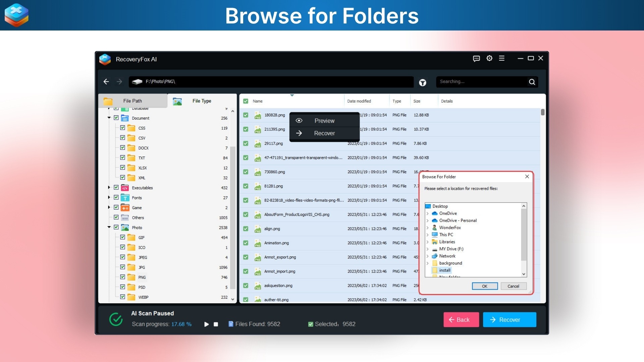The image size is (644, 362).
Task: Click the forward navigation arrow
Action: tap(119, 82)
